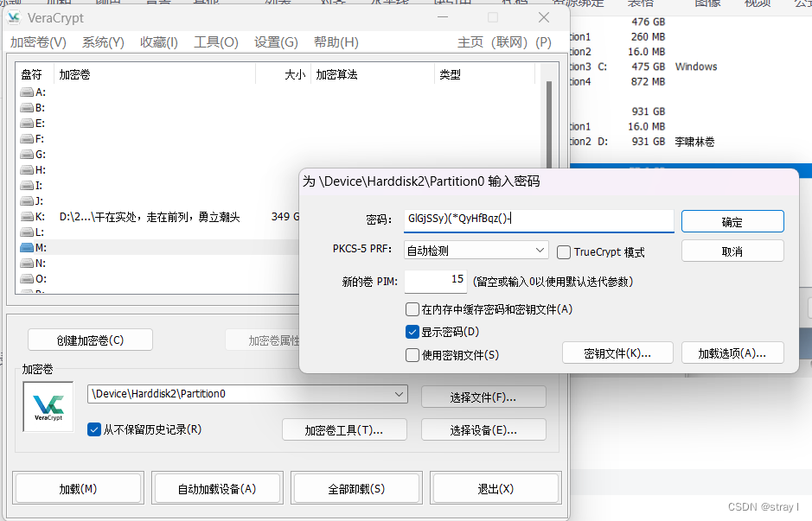Click the volume PIM value field
This screenshot has width=812, height=521.
[x=436, y=281]
